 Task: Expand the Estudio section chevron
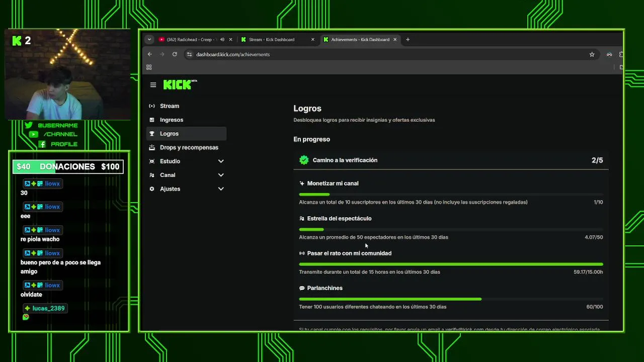[221, 161]
